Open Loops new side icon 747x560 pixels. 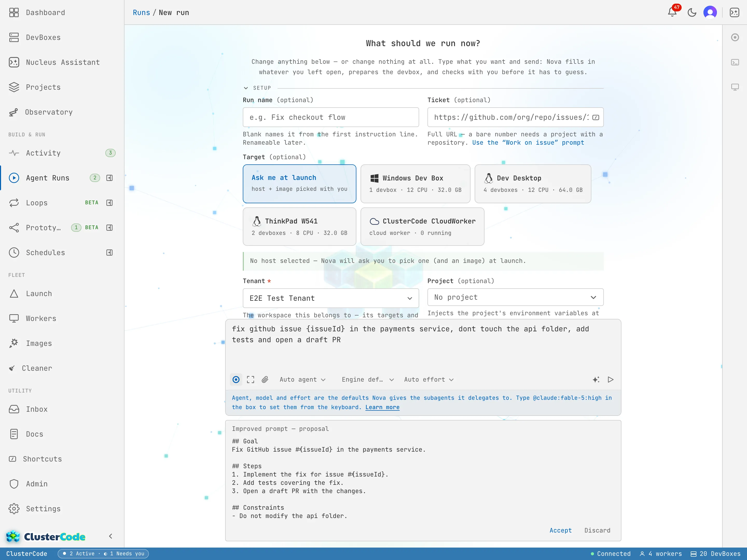109,203
